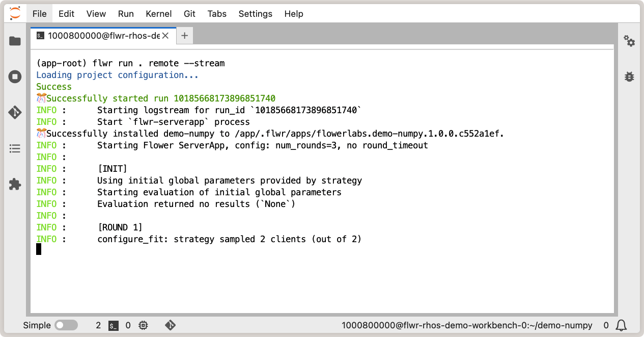Show the Table of Contents panel

15,149
